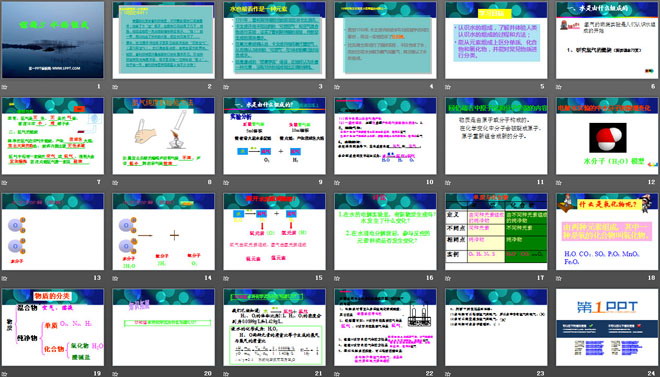This screenshot has height=377, width=660.
Task: Click the animation star icon under slide 14
Action: tap(115, 278)
